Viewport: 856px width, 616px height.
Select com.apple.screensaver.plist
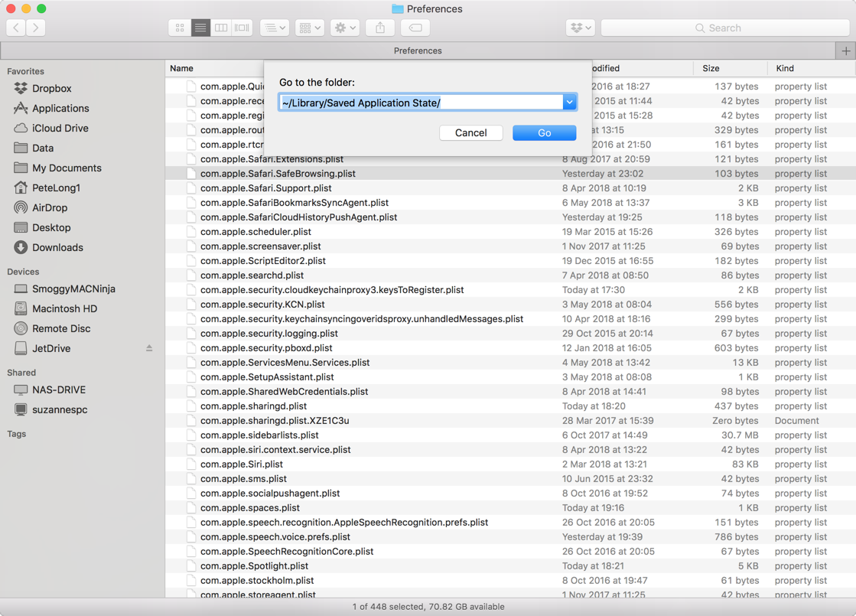[x=510, y=246]
